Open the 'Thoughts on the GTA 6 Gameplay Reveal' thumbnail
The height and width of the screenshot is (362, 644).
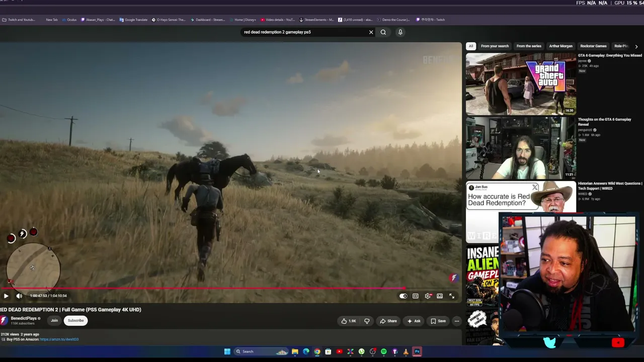coord(521,148)
